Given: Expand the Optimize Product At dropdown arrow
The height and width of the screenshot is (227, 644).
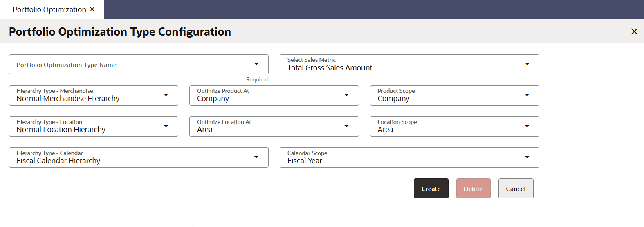Looking at the screenshot, I should 346,95.
